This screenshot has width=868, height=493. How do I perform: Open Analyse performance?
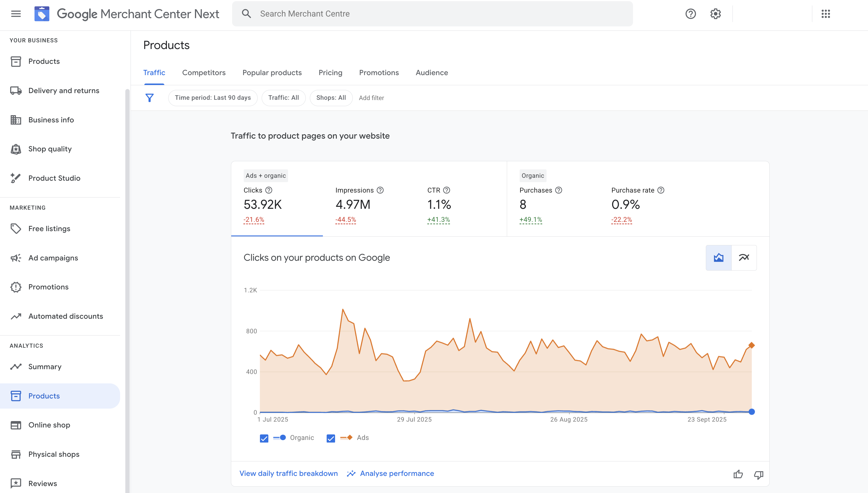tap(397, 473)
